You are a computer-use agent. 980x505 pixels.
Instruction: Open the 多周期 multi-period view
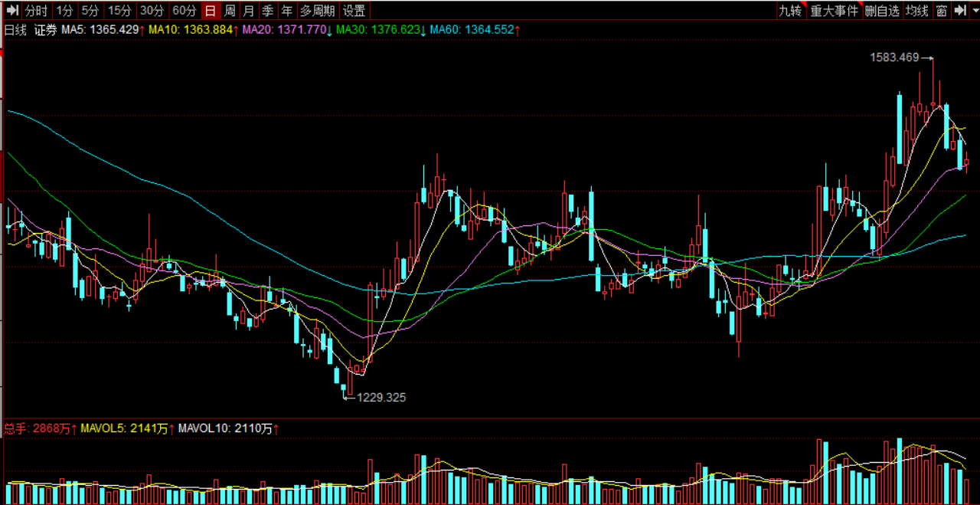pos(317,11)
